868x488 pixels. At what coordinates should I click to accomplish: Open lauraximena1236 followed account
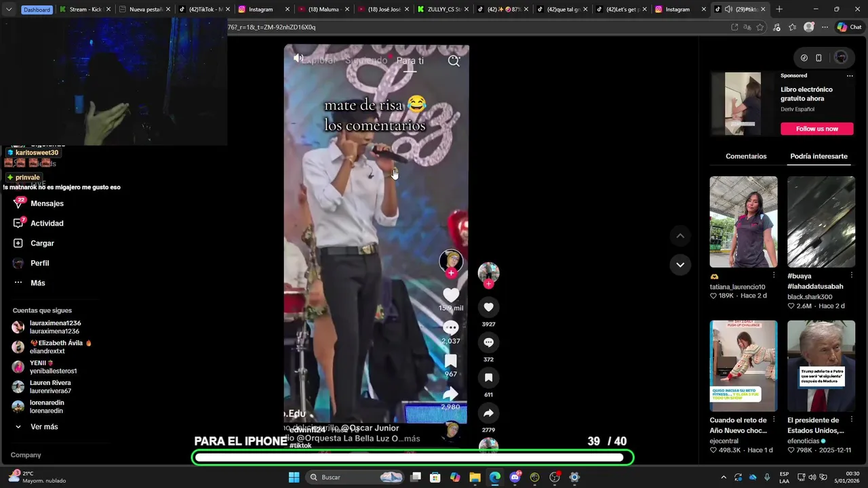[x=46, y=327]
